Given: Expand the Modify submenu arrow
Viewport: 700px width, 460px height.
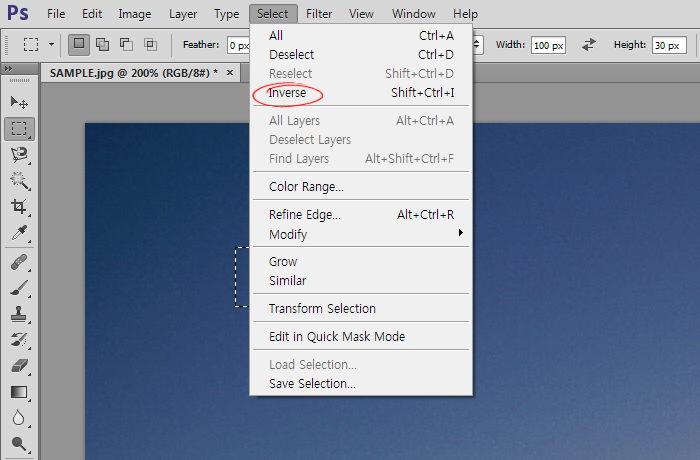Looking at the screenshot, I should tap(460, 233).
